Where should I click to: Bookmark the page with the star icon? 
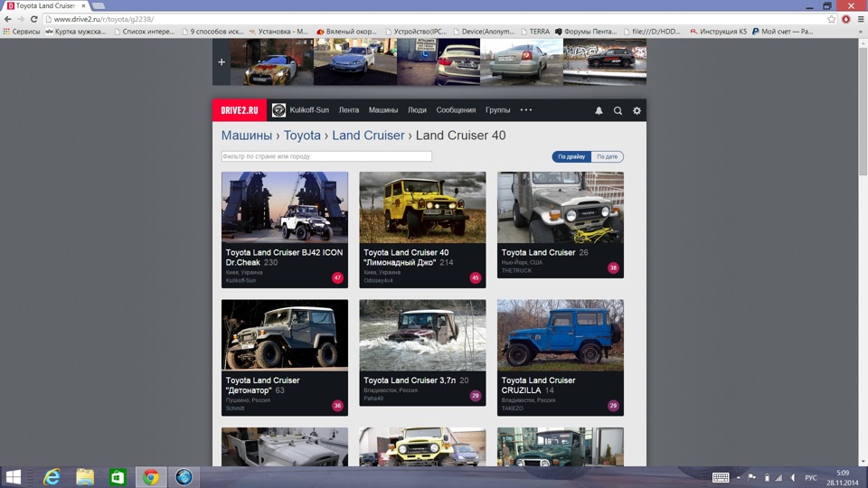[832, 19]
